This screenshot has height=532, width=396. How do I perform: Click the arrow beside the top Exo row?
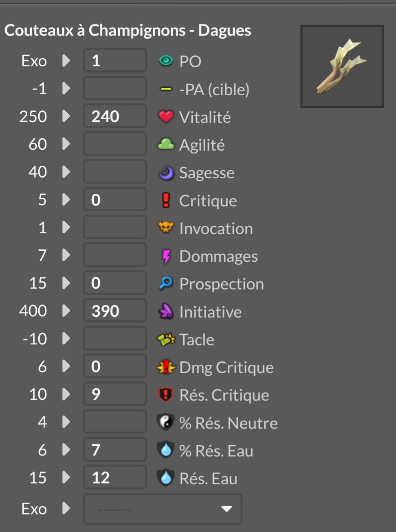click(66, 60)
